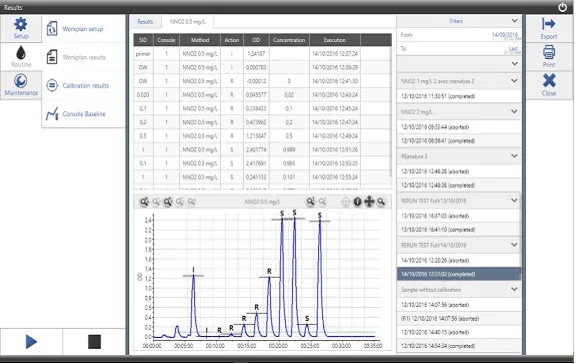Screen dimensions: 576x364
Task: Click the crosshair target icon on chart toolbar
Action: [345, 202]
